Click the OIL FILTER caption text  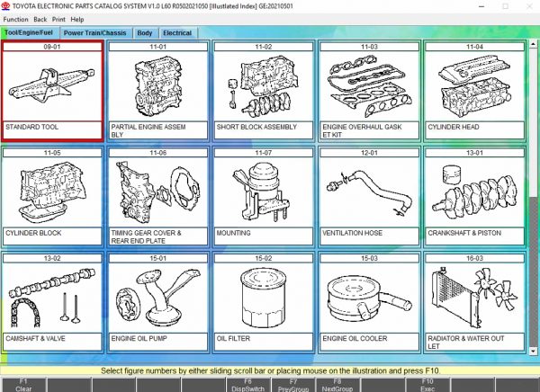(233, 339)
